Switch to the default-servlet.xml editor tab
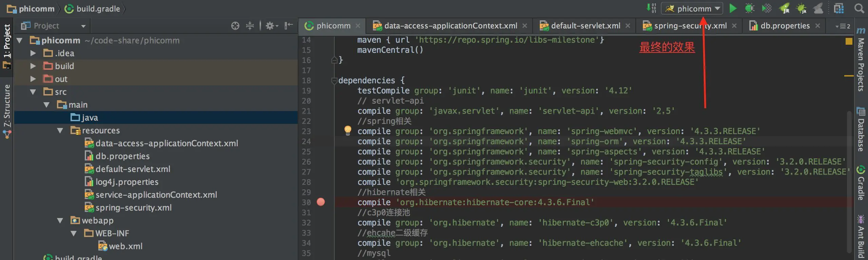This screenshot has width=868, height=260. pos(585,26)
